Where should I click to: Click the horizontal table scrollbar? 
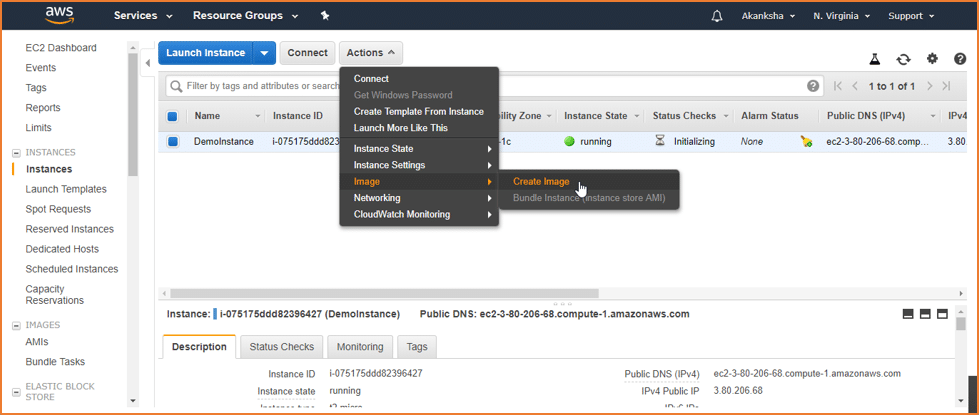pyautogui.click(x=384, y=293)
